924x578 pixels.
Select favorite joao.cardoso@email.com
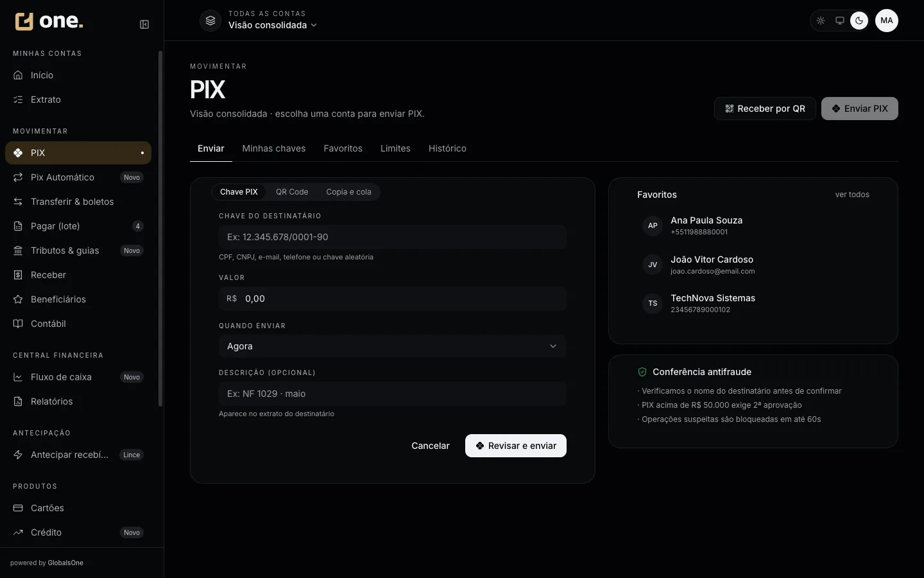coord(713,272)
